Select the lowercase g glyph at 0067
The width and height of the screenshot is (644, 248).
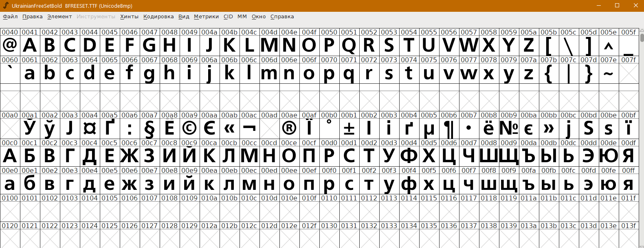[x=149, y=73]
